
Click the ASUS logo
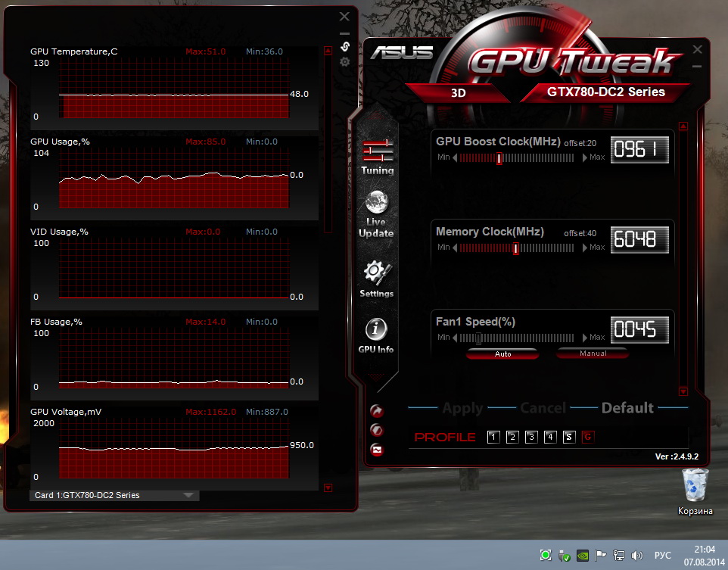[402, 52]
